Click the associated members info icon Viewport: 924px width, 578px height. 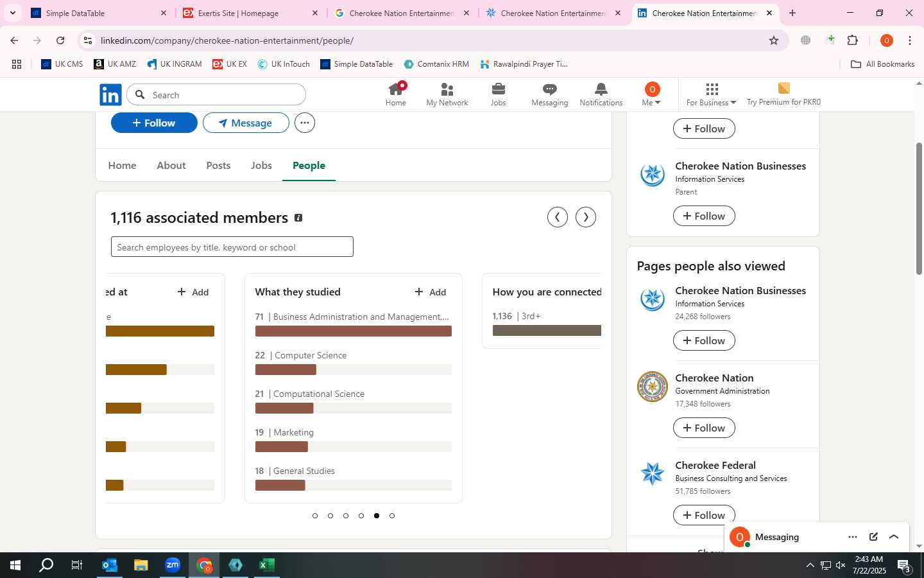(298, 218)
